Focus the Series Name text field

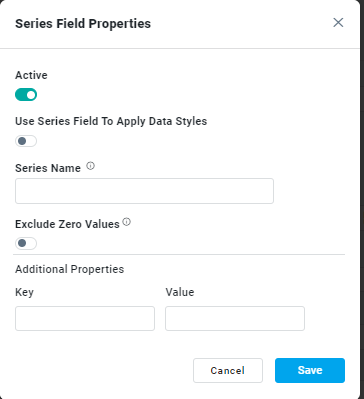(x=144, y=191)
